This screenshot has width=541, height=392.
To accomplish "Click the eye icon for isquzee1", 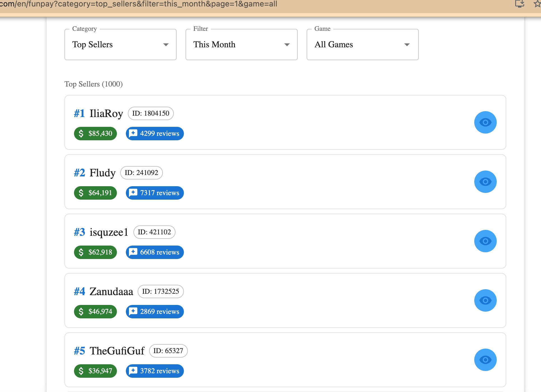I will pyautogui.click(x=485, y=241).
